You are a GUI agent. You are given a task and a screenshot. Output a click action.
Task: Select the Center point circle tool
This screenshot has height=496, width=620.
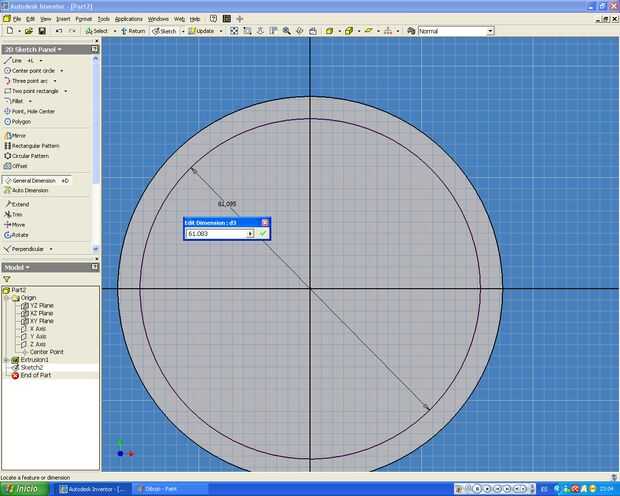pos(33,70)
